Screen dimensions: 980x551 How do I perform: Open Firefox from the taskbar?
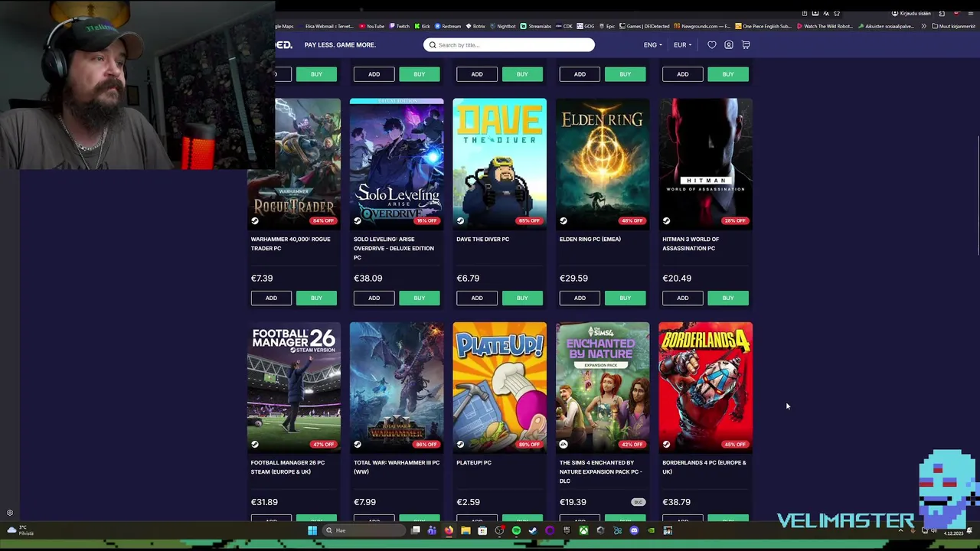449,530
